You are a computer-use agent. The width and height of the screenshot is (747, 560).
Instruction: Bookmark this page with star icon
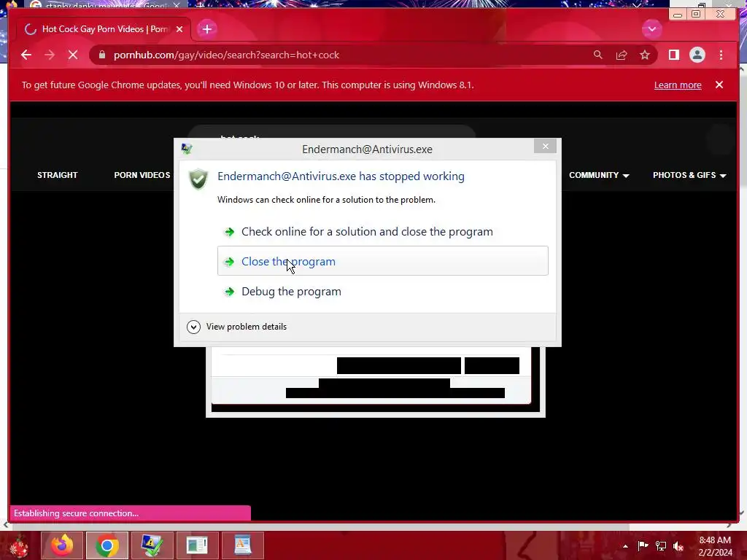coord(645,55)
